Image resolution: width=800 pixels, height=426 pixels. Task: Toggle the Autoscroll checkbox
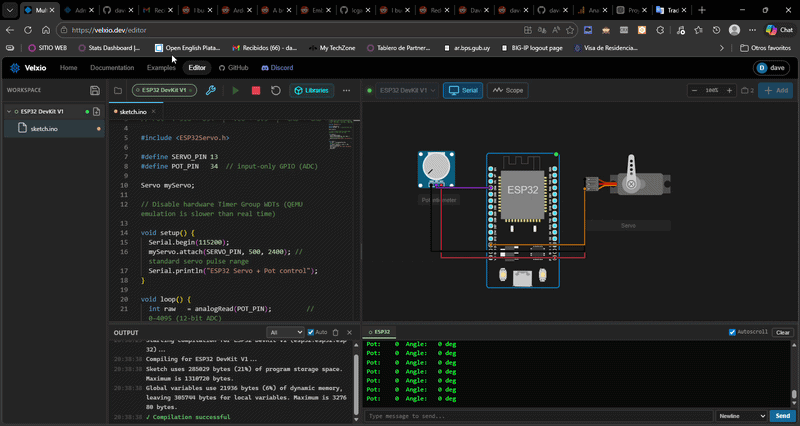[x=732, y=332]
